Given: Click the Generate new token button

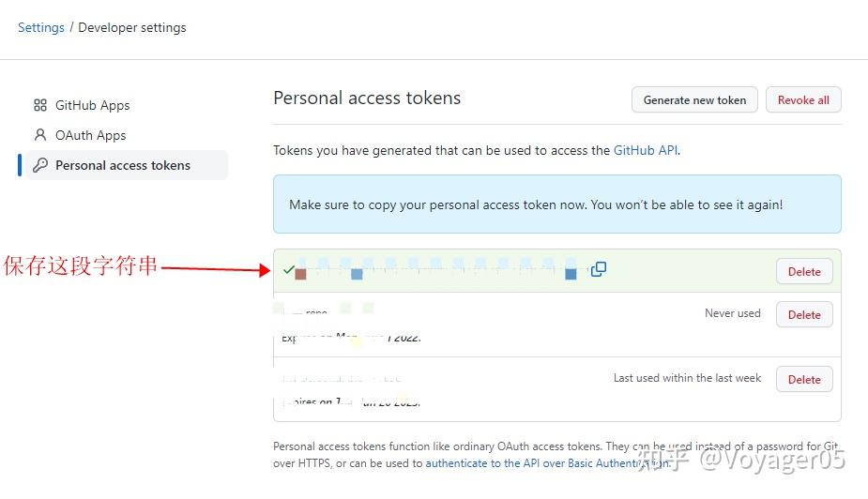Looking at the screenshot, I should tap(694, 100).
